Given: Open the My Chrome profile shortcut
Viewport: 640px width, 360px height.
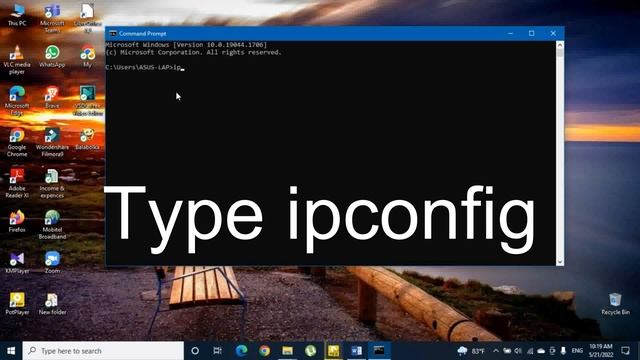Looking at the screenshot, I should pyautogui.click(x=87, y=56).
